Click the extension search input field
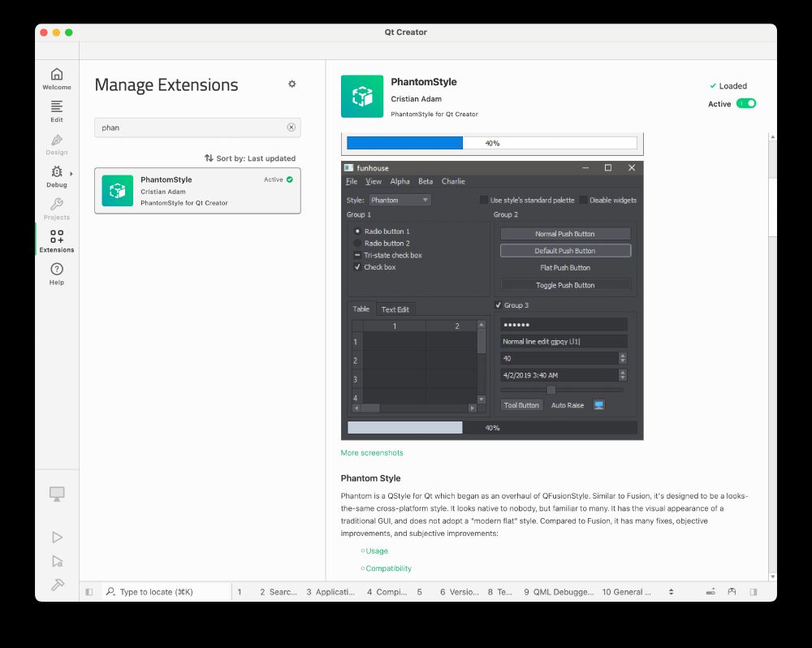812x648 pixels. pyautogui.click(x=197, y=127)
